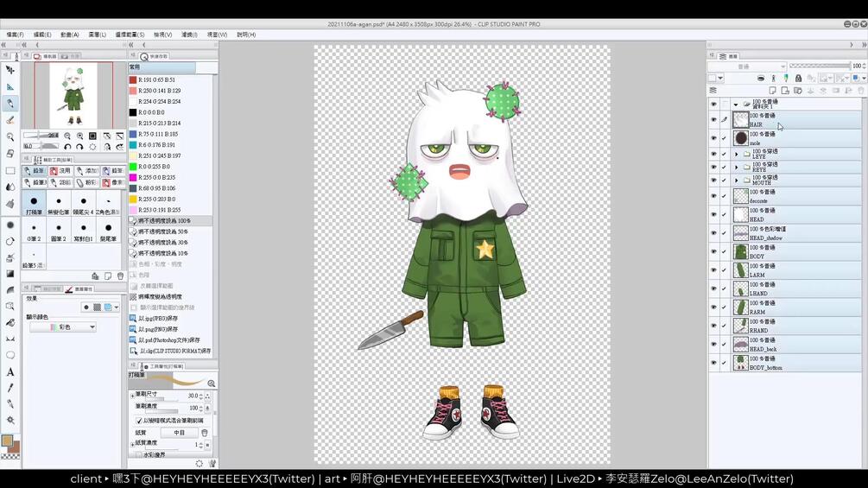Click the brush stroke preview magnifier icon
The width and height of the screenshot is (868, 488).
[211, 383]
